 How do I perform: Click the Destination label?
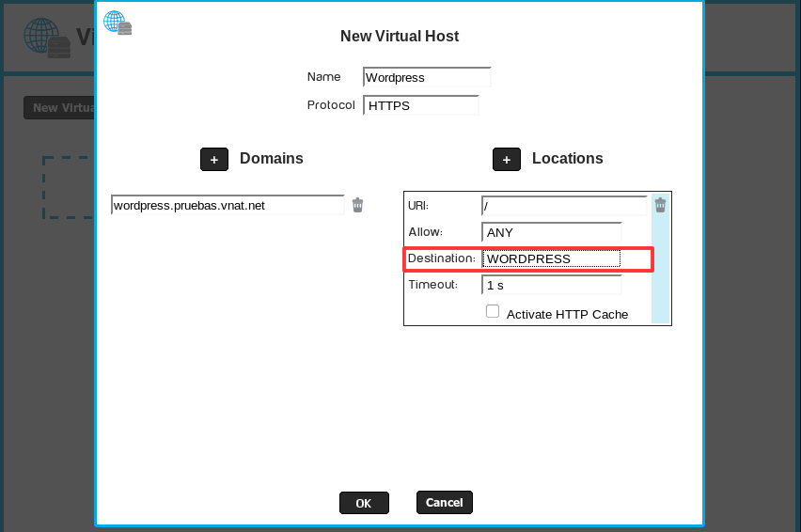[x=441, y=258]
